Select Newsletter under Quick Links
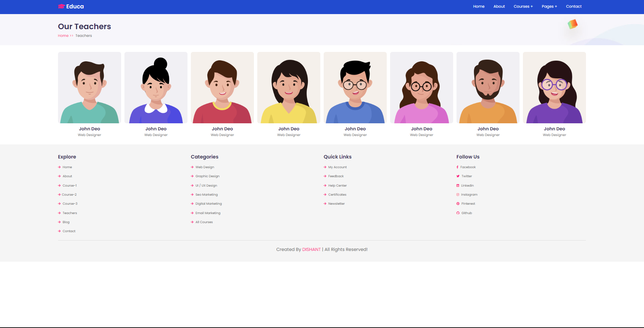Screen dimensions: 644x328 (x=336, y=203)
